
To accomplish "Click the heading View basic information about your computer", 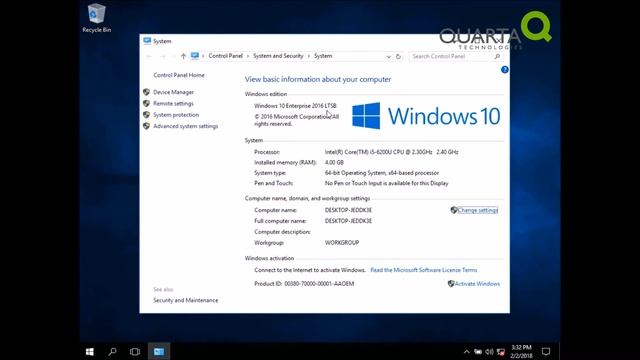I will 318,79.
